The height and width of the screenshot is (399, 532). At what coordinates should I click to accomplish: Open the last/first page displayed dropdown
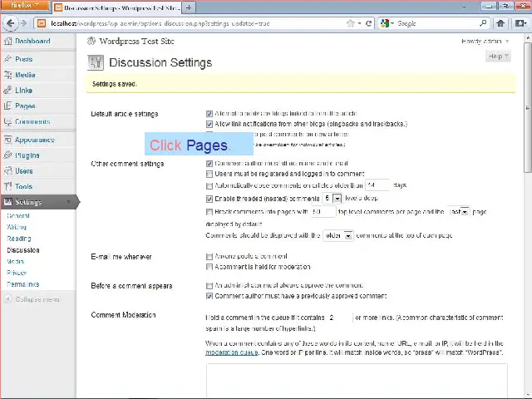click(458, 212)
